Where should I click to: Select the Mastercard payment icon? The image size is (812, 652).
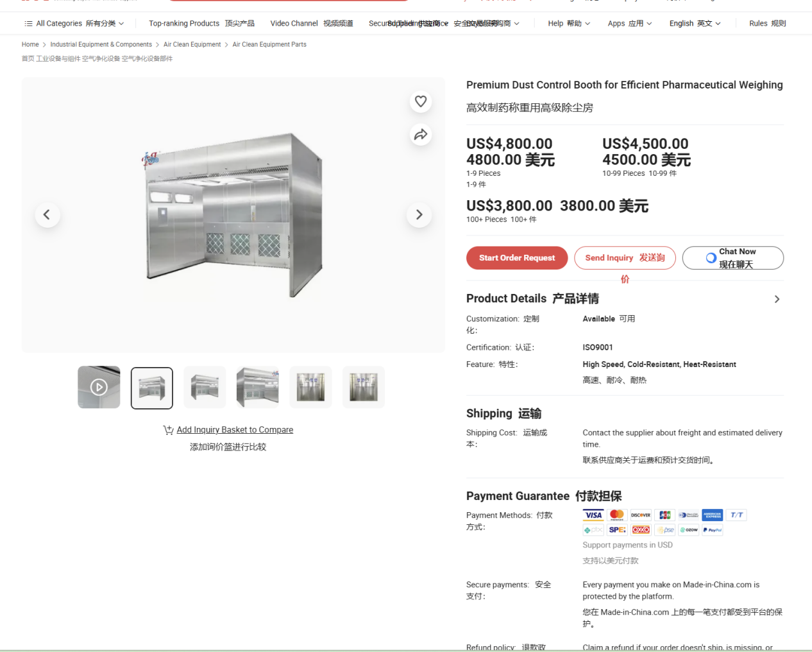[x=616, y=515]
